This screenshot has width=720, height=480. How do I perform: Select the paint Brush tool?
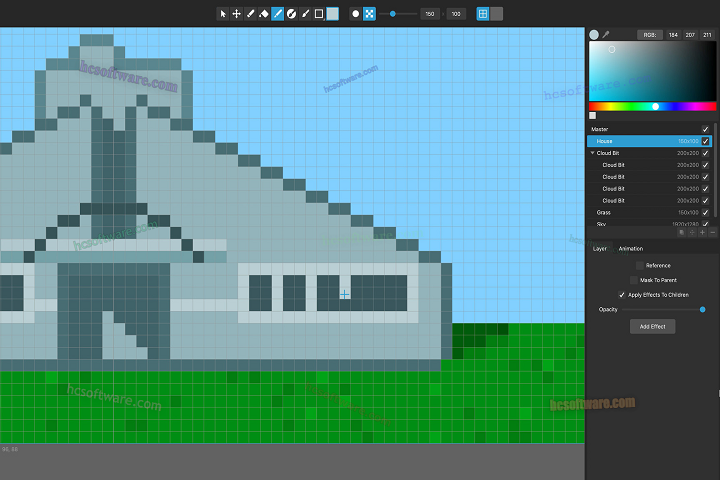[x=305, y=14]
